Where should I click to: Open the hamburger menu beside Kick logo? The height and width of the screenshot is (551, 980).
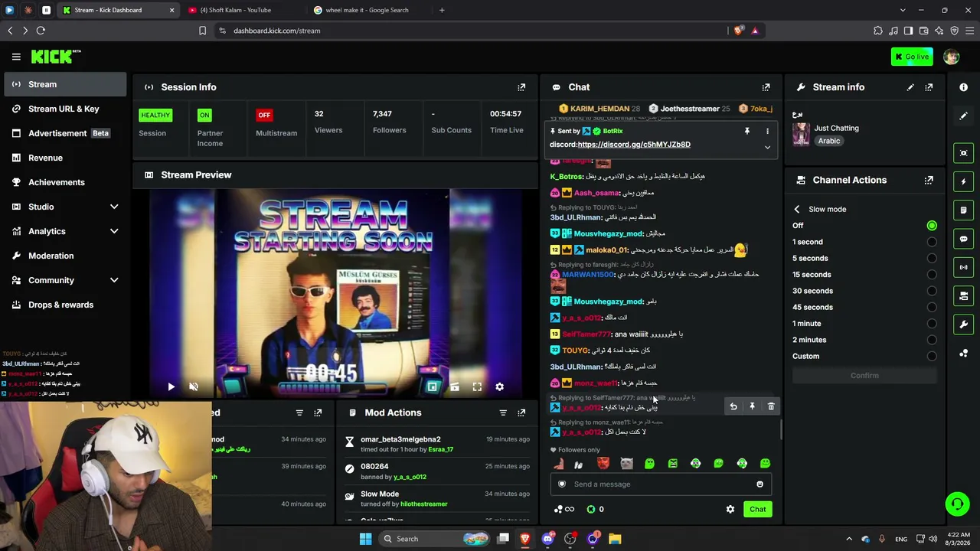tap(16, 57)
